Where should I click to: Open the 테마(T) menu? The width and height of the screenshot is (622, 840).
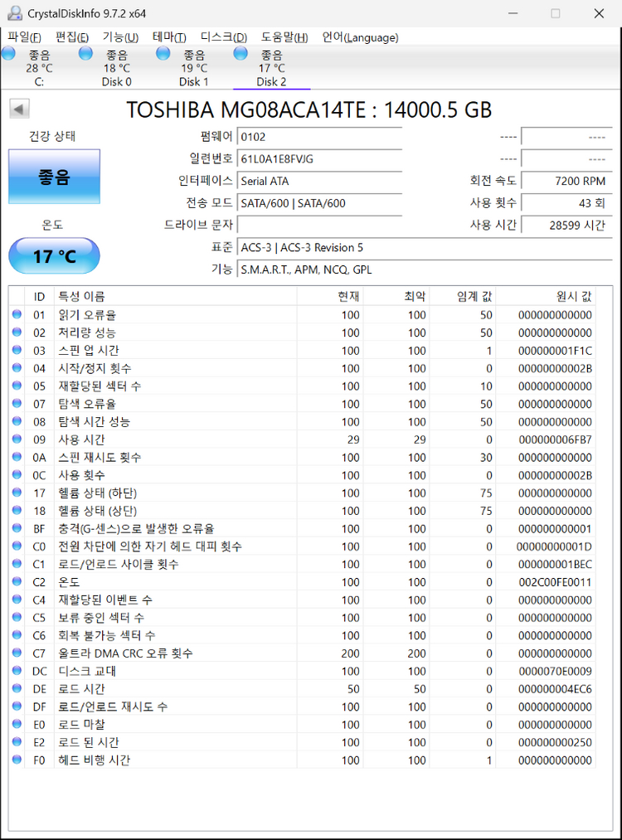tap(169, 37)
